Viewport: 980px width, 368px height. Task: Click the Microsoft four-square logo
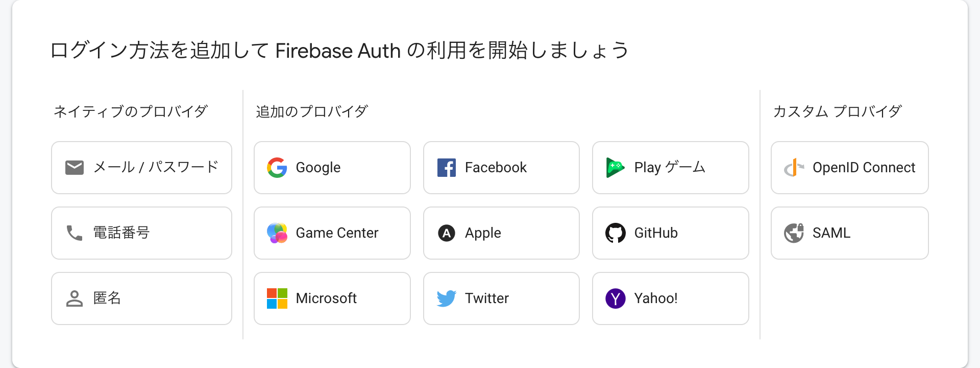[277, 298]
